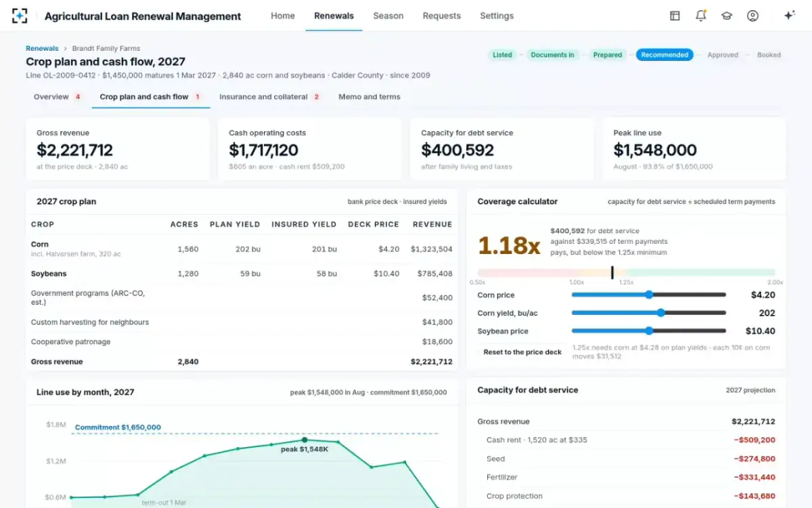812x508 pixels.
Task: Click the Commitment $1,650,000 chart label
Action: tap(118, 427)
